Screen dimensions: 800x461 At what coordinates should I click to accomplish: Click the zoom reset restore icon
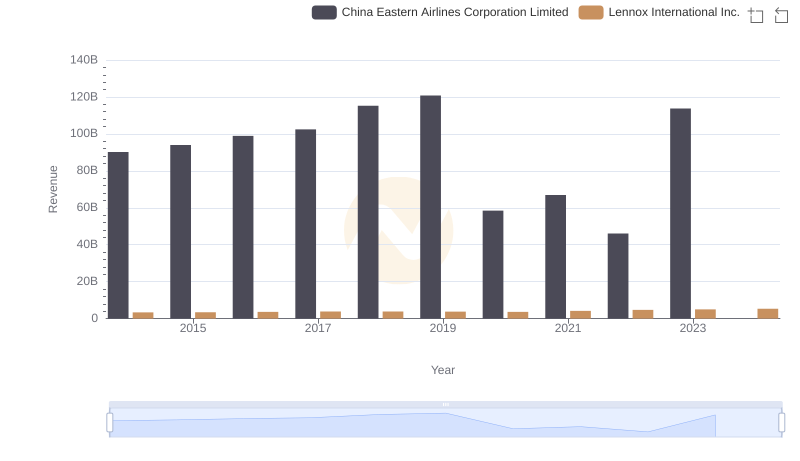point(781,15)
